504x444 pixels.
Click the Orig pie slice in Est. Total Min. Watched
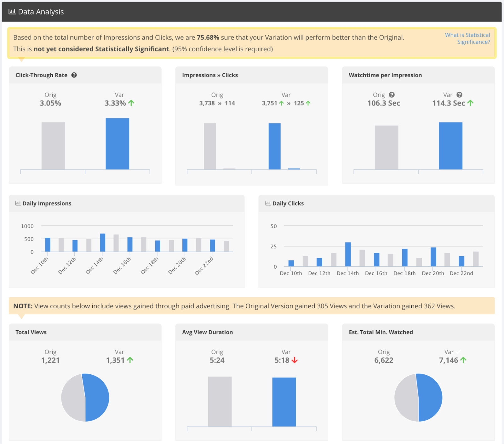[x=405, y=397]
